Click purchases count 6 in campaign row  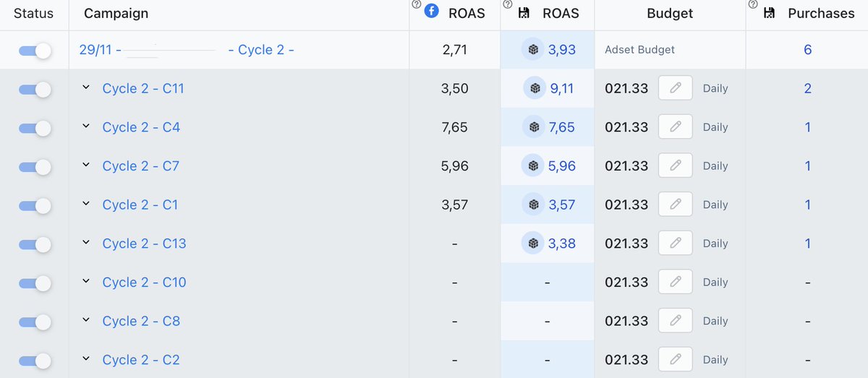pos(807,50)
